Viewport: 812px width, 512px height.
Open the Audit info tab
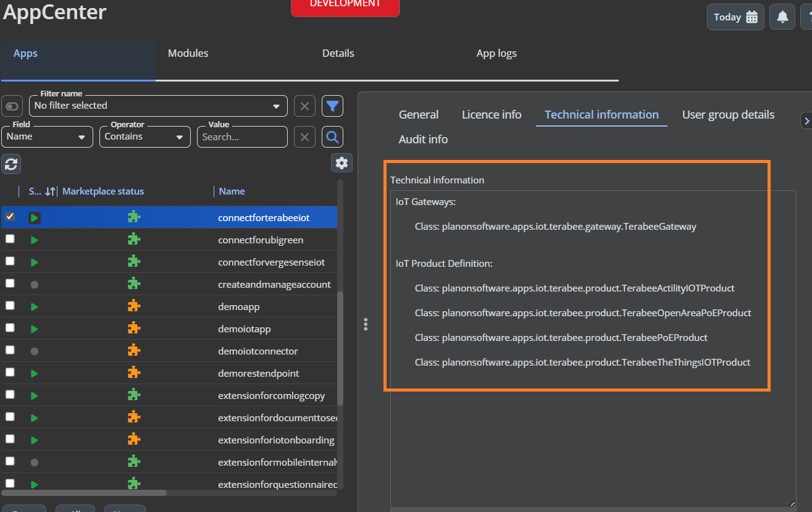coord(423,140)
